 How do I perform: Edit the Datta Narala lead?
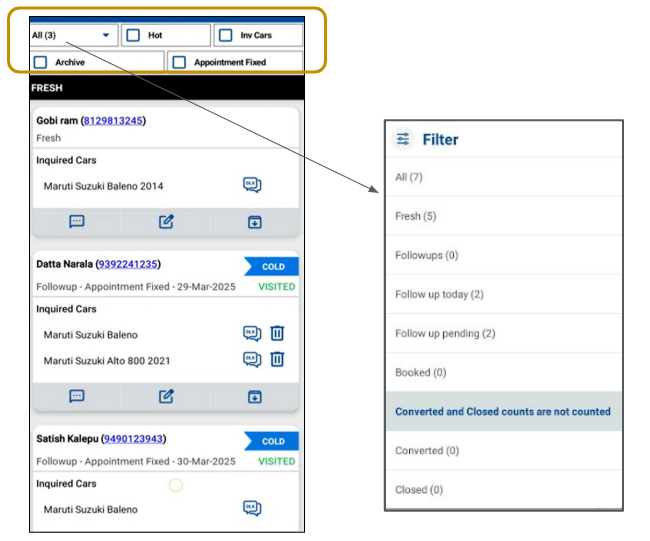[166, 396]
